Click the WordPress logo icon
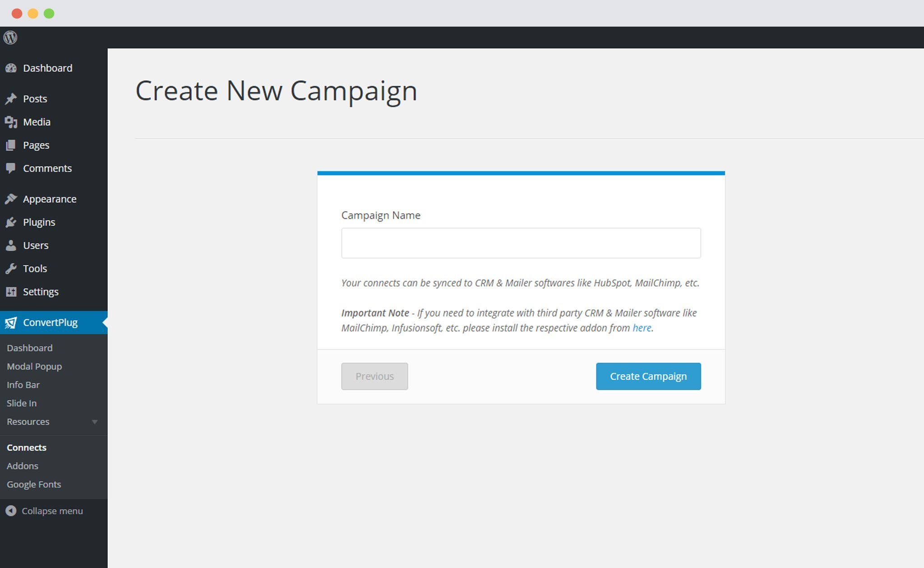The height and width of the screenshot is (568, 924). pos(10,37)
